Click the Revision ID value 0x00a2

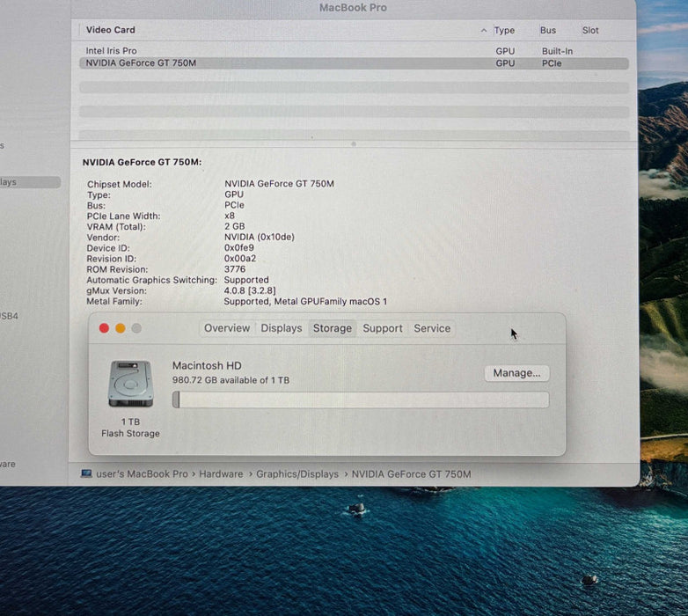(240, 259)
